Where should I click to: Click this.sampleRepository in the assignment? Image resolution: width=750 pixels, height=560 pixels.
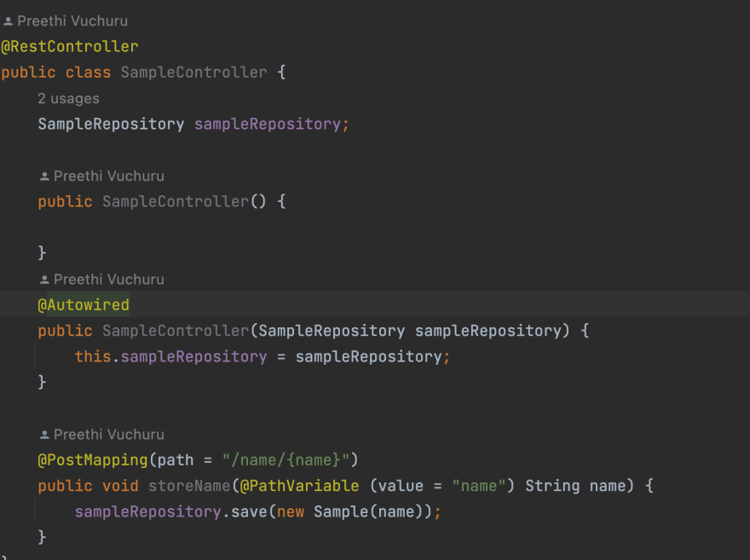click(x=170, y=357)
